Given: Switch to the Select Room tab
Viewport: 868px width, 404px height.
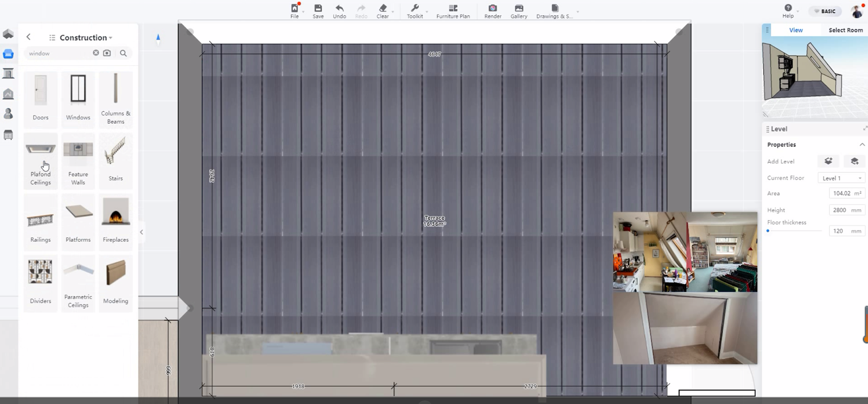Looking at the screenshot, I should (x=845, y=30).
